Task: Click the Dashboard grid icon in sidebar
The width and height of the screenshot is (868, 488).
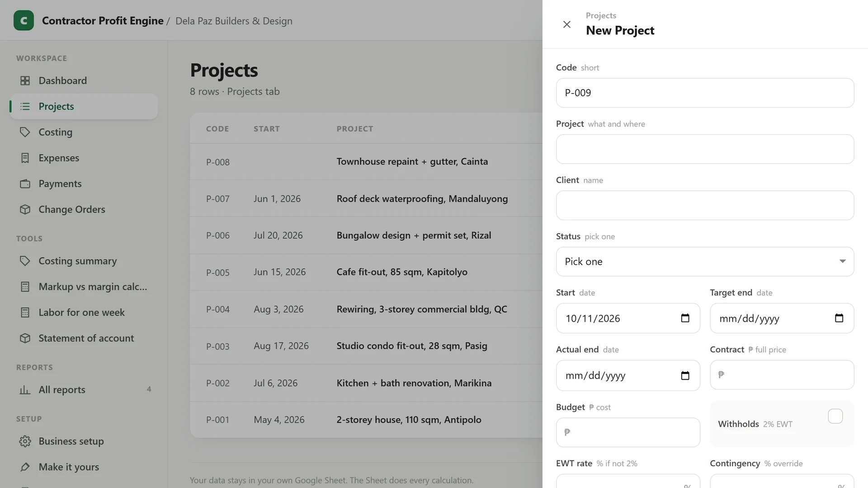Action: (25, 80)
